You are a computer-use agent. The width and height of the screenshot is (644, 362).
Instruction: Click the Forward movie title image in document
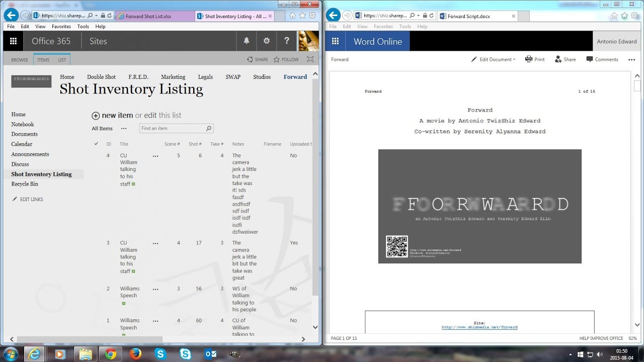coord(480,206)
